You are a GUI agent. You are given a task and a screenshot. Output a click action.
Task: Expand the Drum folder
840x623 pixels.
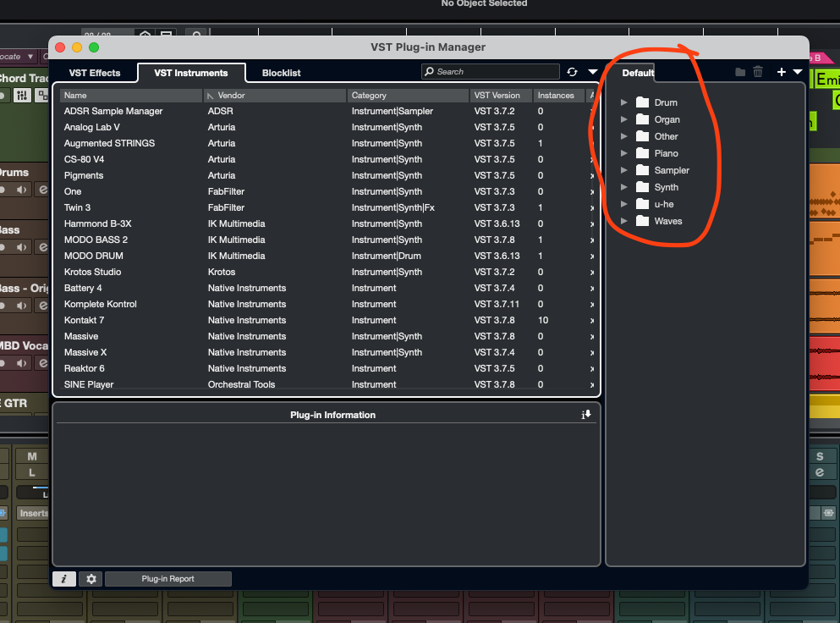click(x=623, y=102)
